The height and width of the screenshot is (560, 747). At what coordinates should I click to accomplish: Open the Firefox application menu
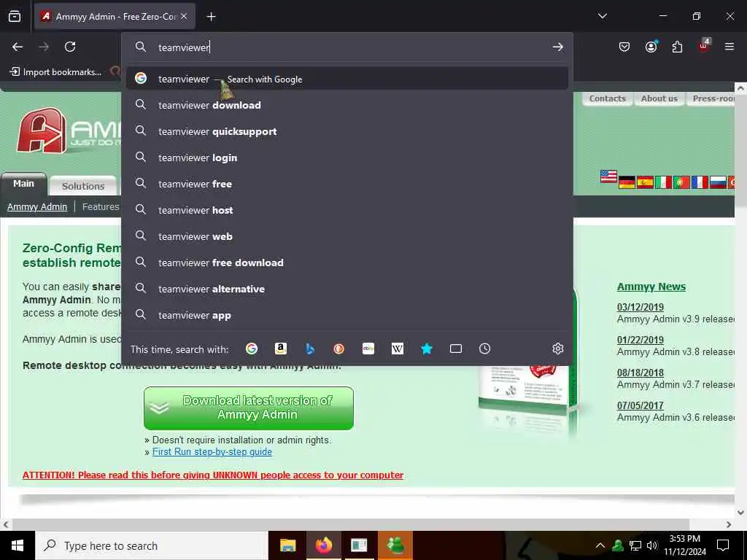[729, 47]
